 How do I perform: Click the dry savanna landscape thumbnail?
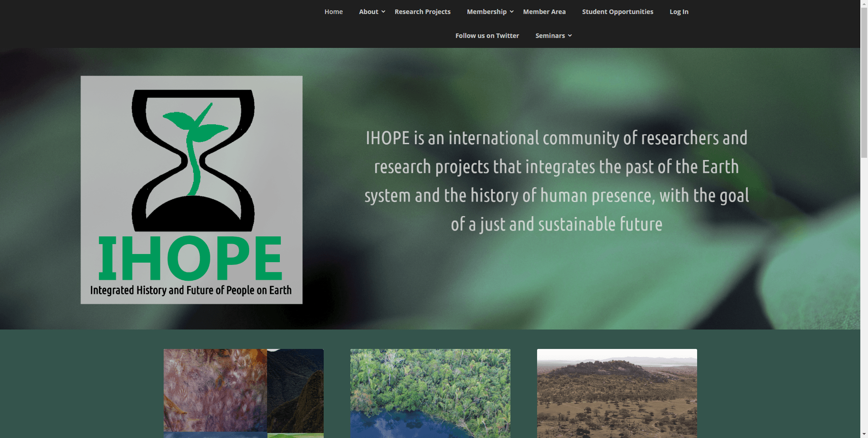coord(617,392)
